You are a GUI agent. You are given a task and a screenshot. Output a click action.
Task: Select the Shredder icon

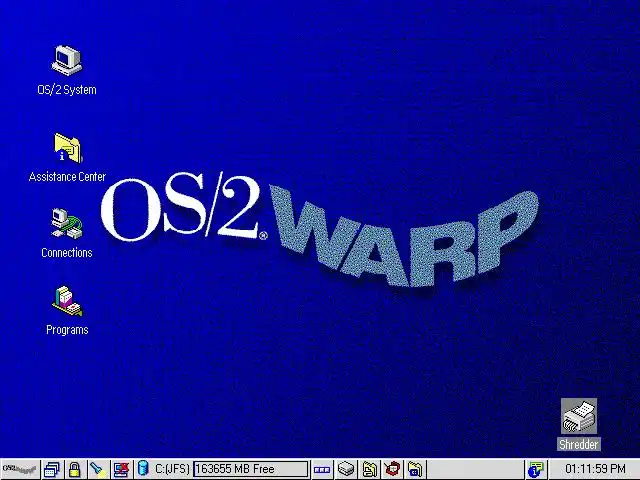coord(579,416)
